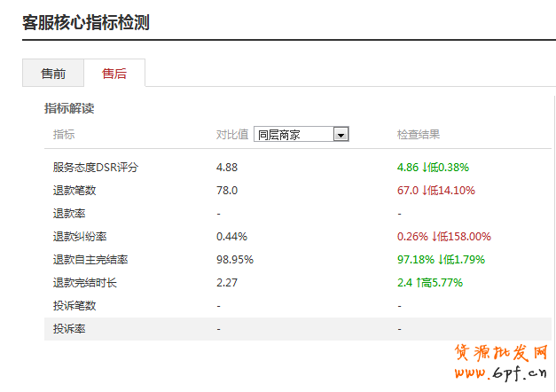Click the 指标解读 section heading
Viewport: 556px width, 392px height.
tap(69, 108)
